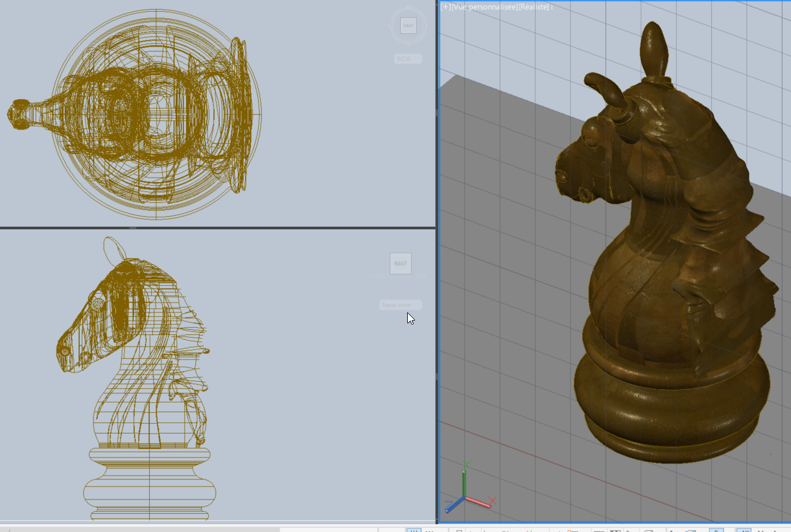Open the Sans nom coordinate system dropdown
This screenshot has width=791, height=532.
(x=400, y=305)
